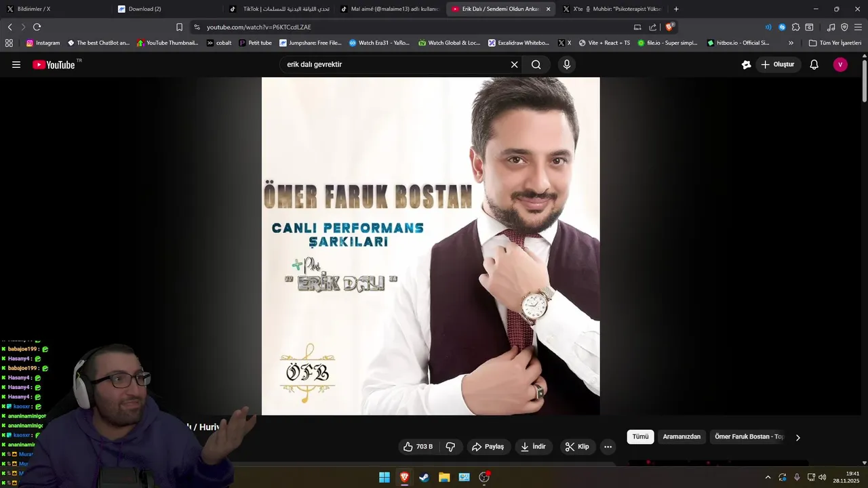
Task: Open the sidebar search panel icon
Action: click(809, 27)
